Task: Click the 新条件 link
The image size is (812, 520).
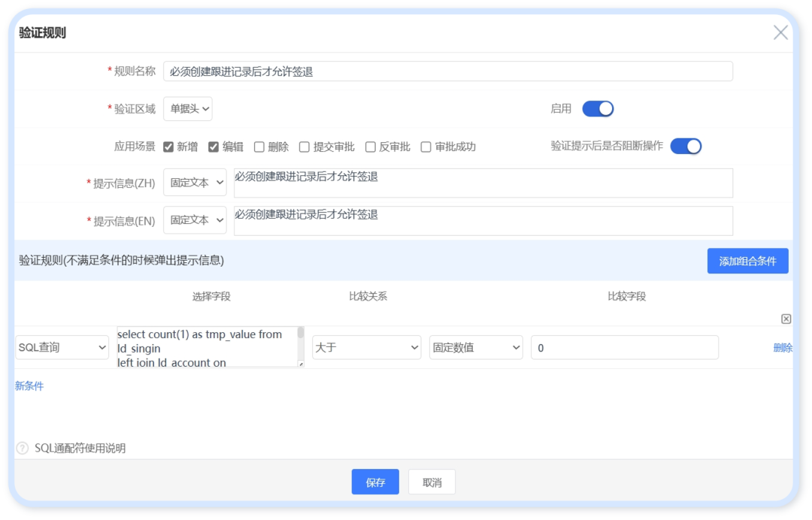Action: pos(29,385)
